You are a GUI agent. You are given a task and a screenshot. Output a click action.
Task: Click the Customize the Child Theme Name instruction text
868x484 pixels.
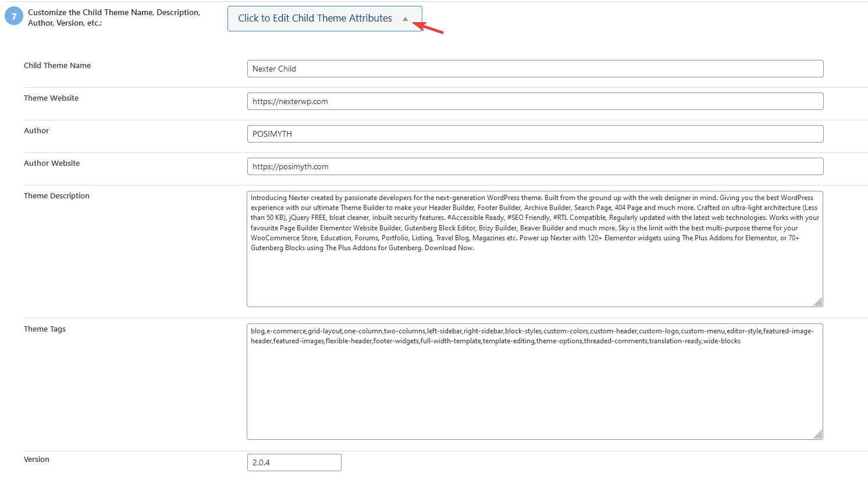click(114, 17)
